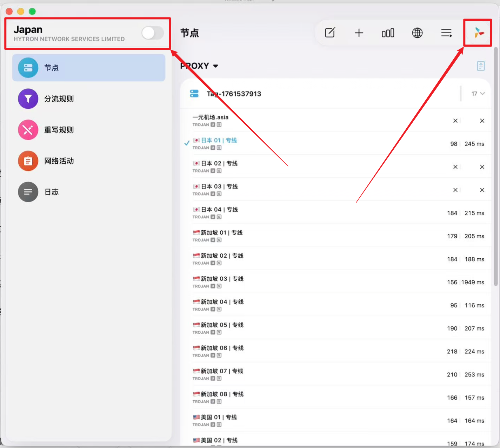
Task: Open the bar chart statistics icon
Action: [388, 33]
